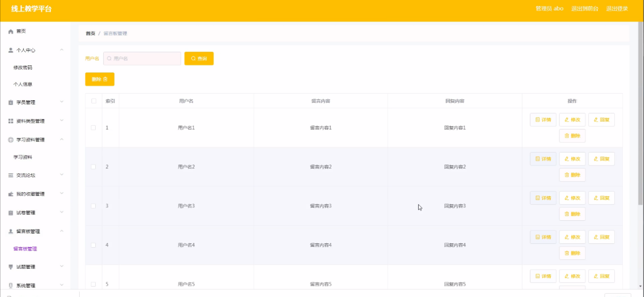Screen dimensions: 644x297
Task: Click the 试卷管理 clipboard icon
Action: 11,213
